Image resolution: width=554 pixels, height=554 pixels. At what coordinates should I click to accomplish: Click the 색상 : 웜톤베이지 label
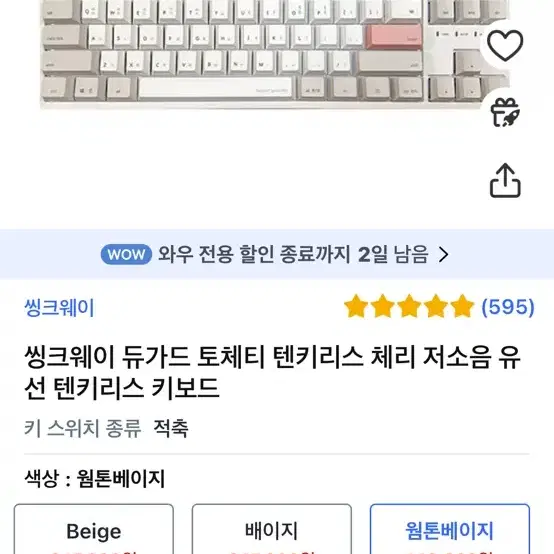point(95,479)
